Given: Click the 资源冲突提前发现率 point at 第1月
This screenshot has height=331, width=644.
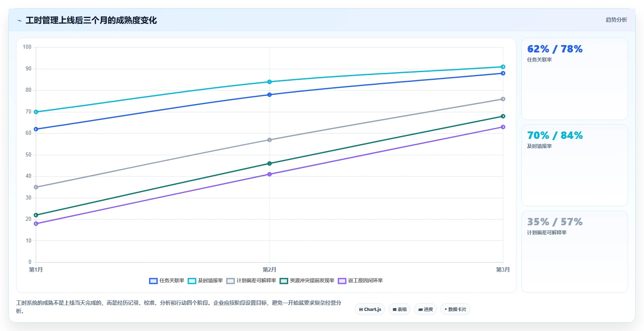Looking at the screenshot, I should [36, 215].
